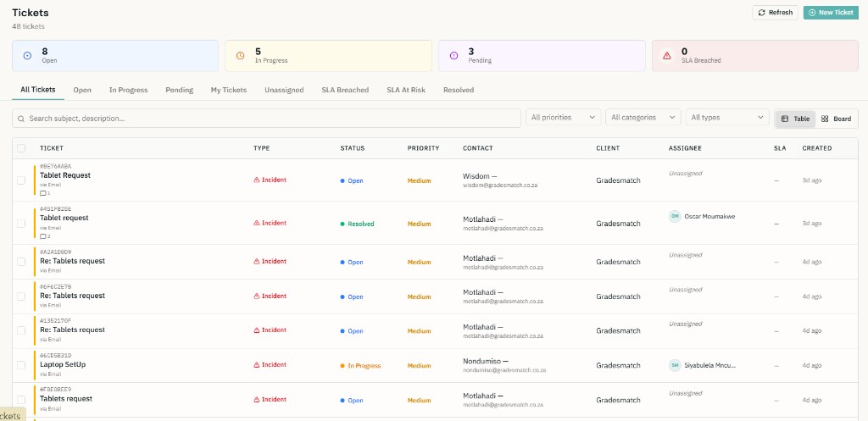The width and height of the screenshot is (868, 421).
Task: Open the Open tickets summary card
Action: 115,56
